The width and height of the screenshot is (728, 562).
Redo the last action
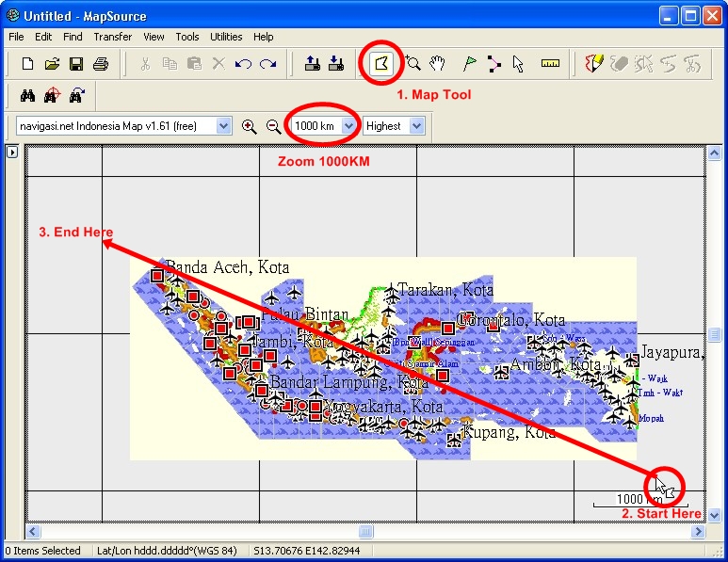pos(267,64)
